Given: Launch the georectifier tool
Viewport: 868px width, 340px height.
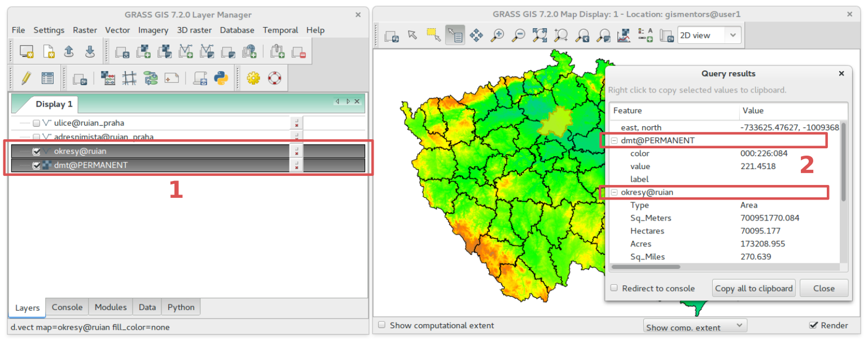Looking at the screenshot, I should (129, 78).
